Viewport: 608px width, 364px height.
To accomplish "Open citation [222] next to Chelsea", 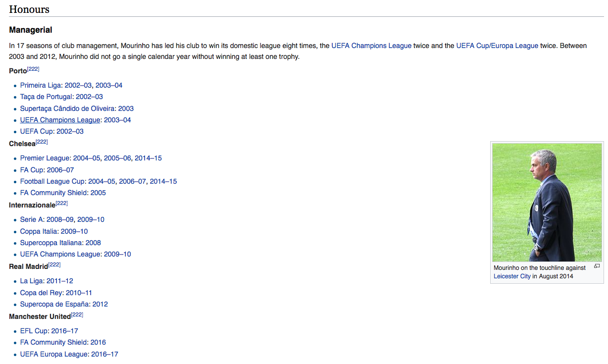I will [42, 142].
